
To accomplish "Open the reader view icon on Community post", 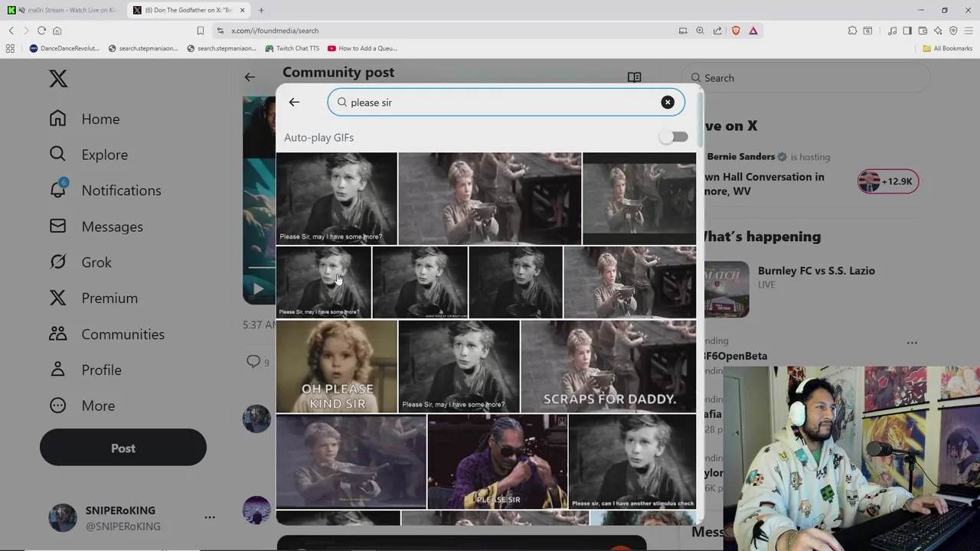I will pyautogui.click(x=634, y=77).
